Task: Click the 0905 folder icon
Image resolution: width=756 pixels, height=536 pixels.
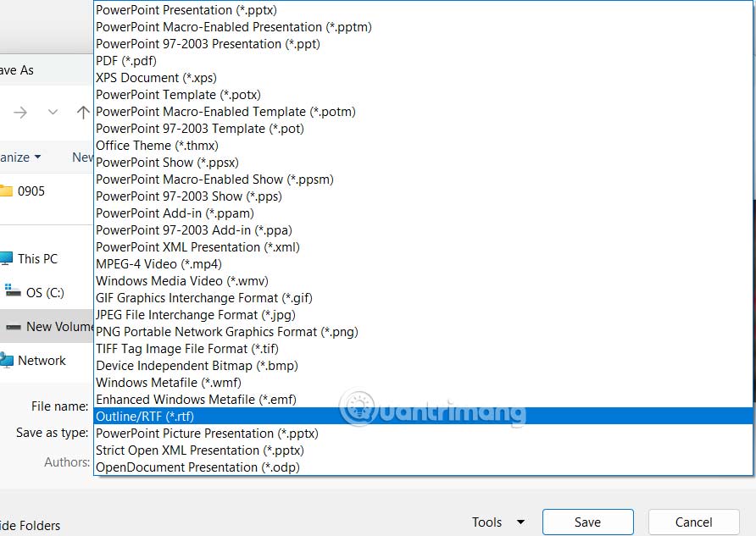Action: pos(6,191)
